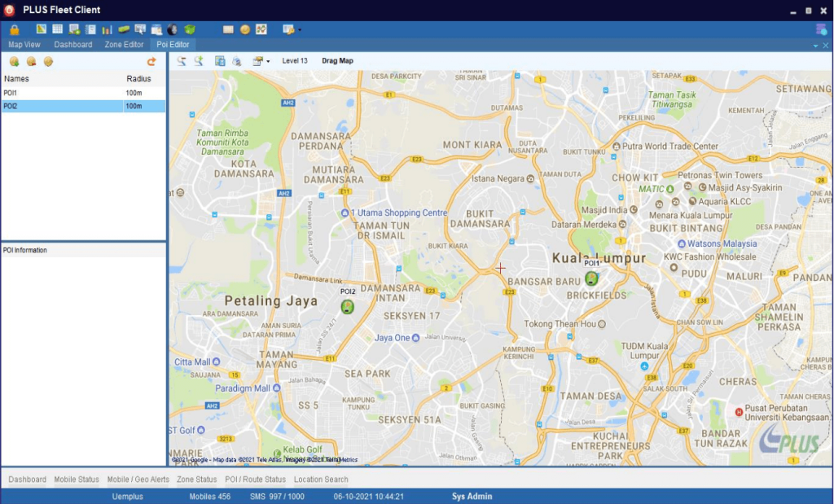Click the window-with-key toolbar icon
Viewport: 834px width, 504px height.
(288, 29)
